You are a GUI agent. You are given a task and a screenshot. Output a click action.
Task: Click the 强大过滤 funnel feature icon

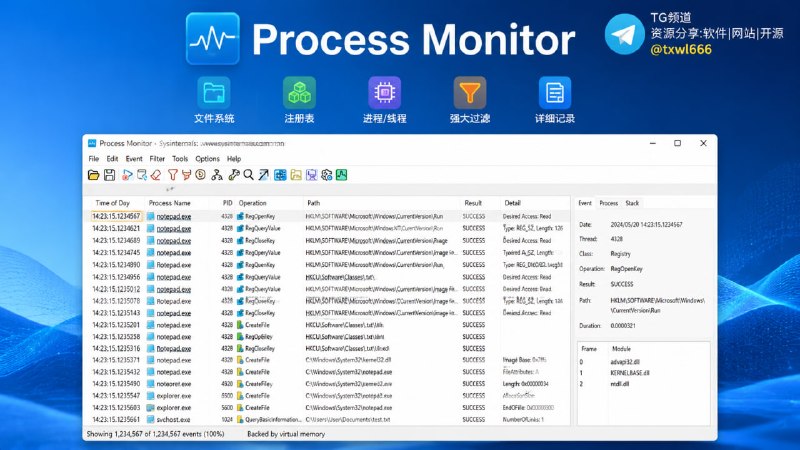[x=470, y=93]
